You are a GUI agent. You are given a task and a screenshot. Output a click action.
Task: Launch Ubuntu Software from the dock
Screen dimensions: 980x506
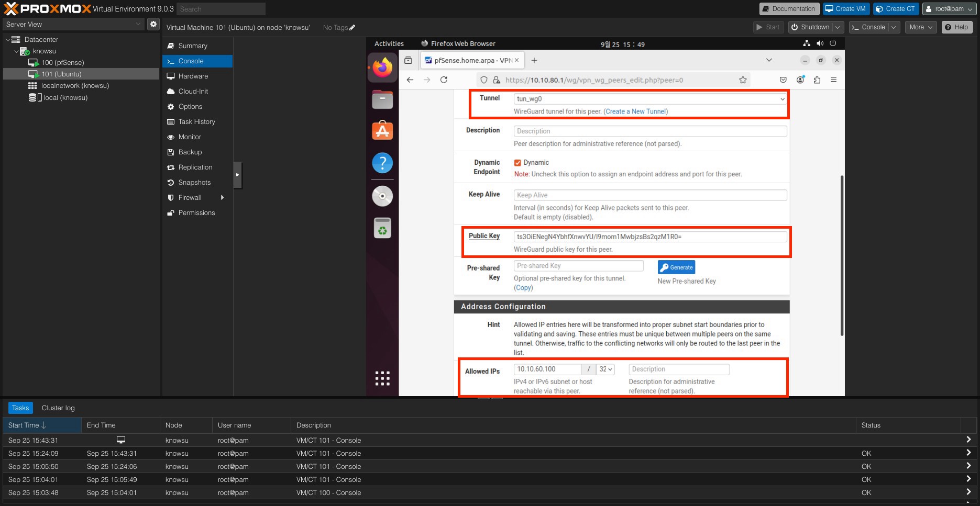[x=382, y=131]
